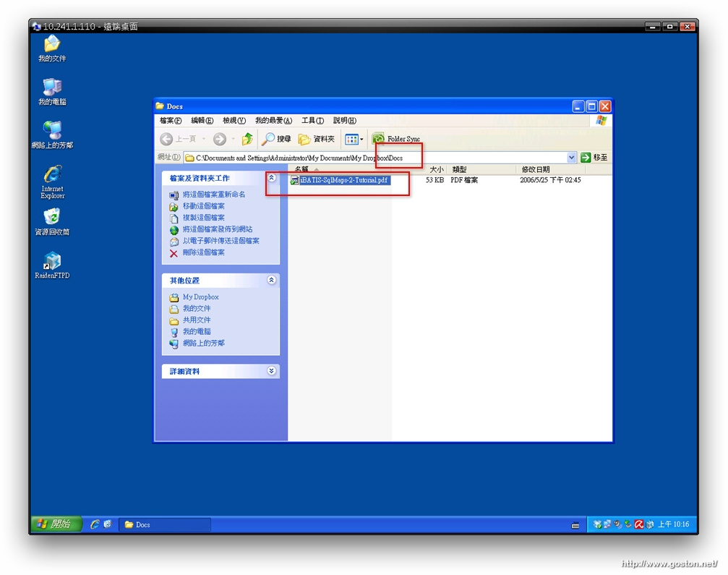The width and height of the screenshot is (728, 575).
Task: Click the My Dropbox link in Other Places
Action: tap(200, 297)
